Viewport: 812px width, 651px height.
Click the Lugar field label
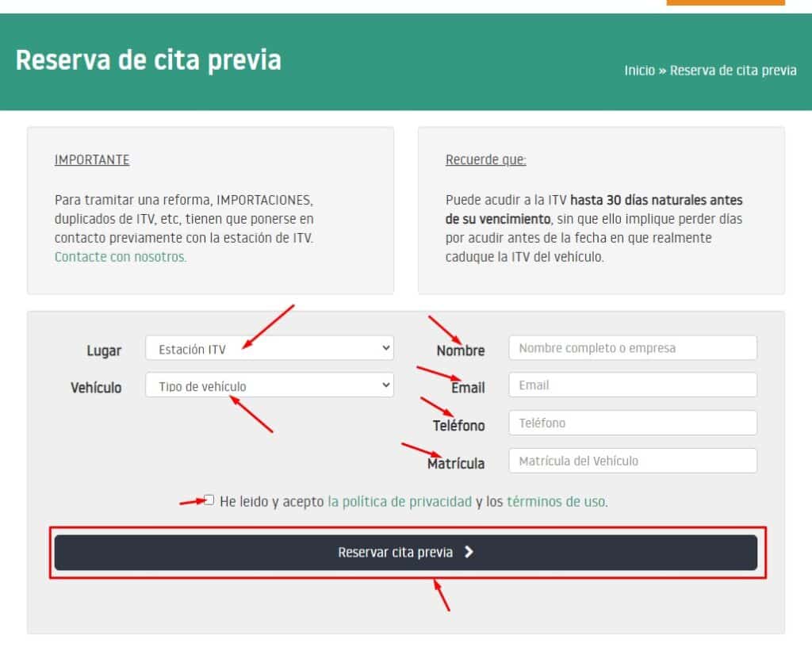[104, 350]
